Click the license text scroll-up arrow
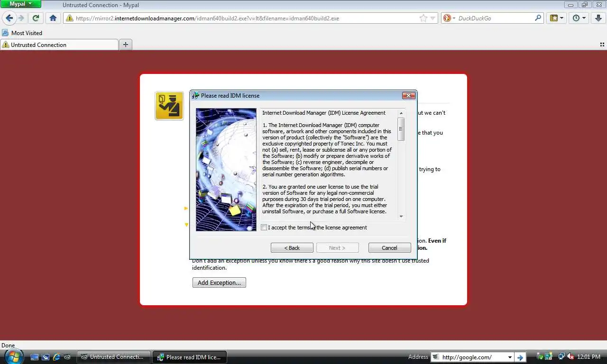Screen dimensions: 607x364 [x=401, y=113]
